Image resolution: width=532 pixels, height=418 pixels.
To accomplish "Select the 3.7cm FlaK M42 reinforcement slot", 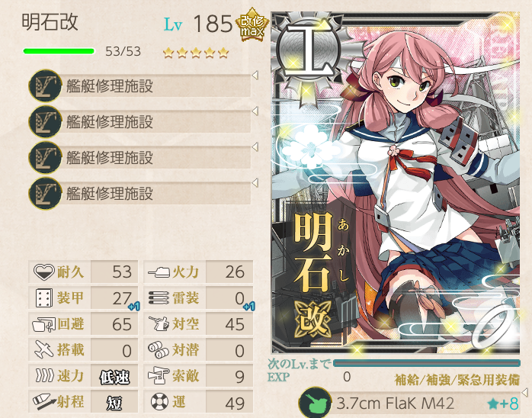I will [410, 404].
